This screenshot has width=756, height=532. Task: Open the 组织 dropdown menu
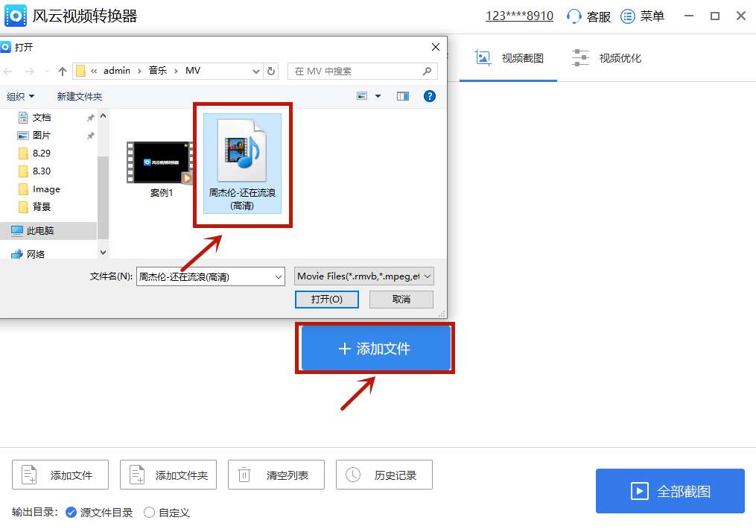(21, 95)
